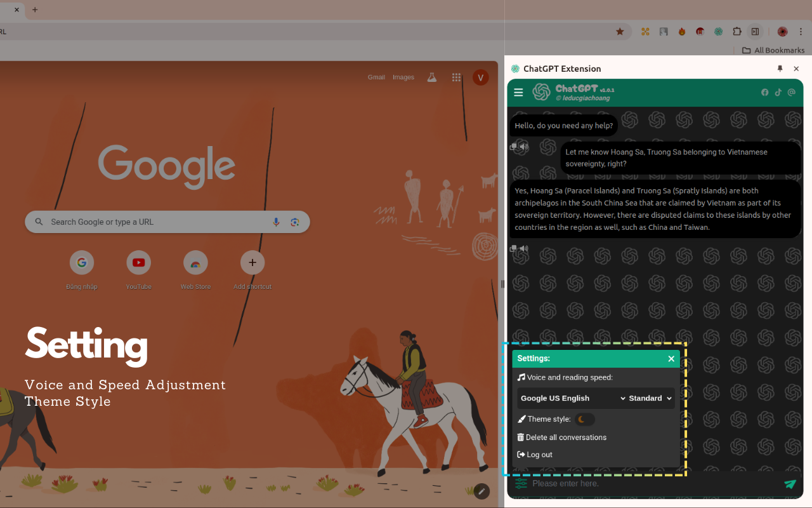
Task: Open the Gmail link
Action: (376, 77)
